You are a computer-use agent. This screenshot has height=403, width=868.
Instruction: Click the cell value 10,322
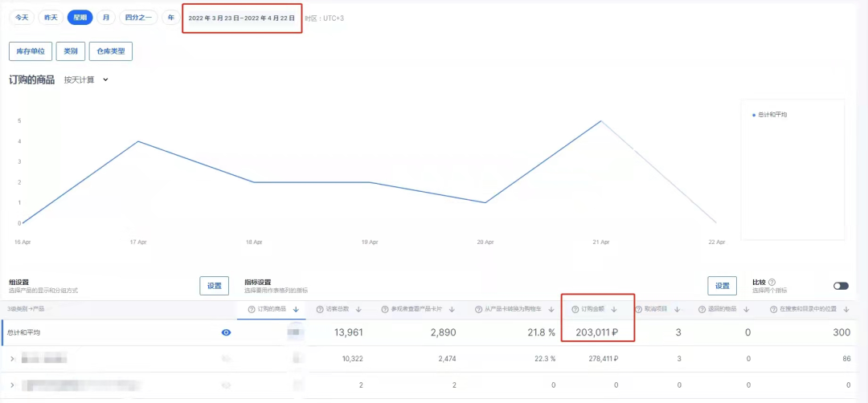click(353, 359)
